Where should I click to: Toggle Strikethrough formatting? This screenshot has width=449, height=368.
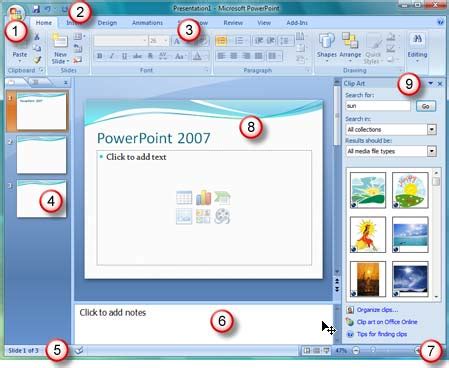tap(137, 56)
